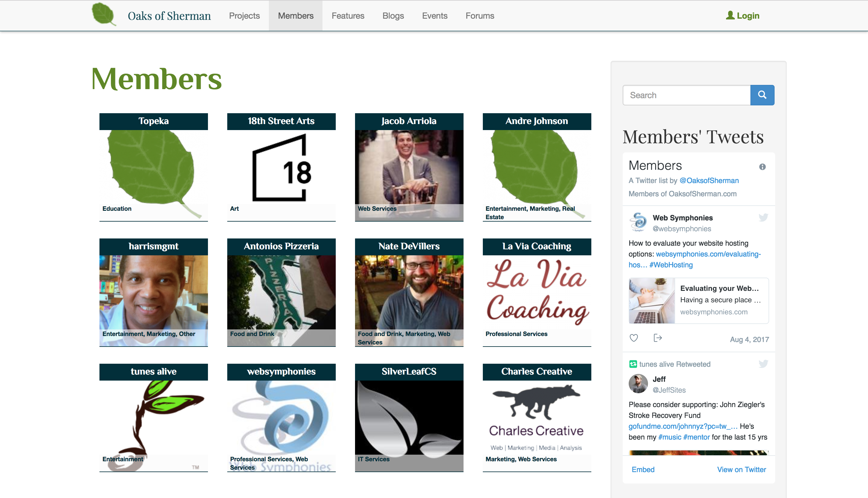Click the La Via Coaching title
The width and height of the screenshot is (868, 498).
click(x=537, y=246)
